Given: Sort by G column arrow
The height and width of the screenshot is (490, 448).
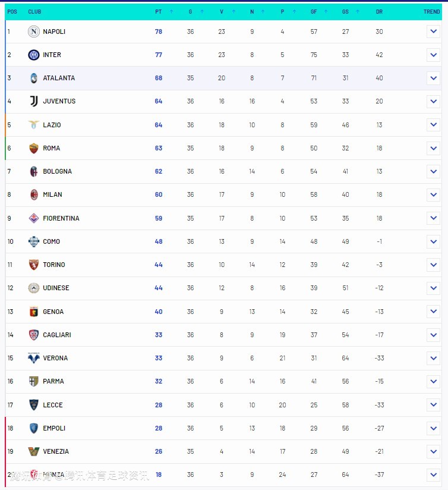Looking at the screenshot, I should [x=202, y=11].
